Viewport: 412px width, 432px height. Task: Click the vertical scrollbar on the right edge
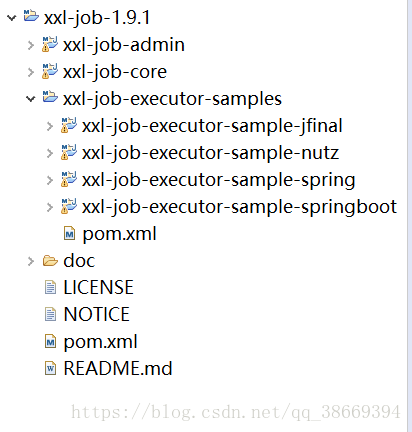tap(409, 216)
